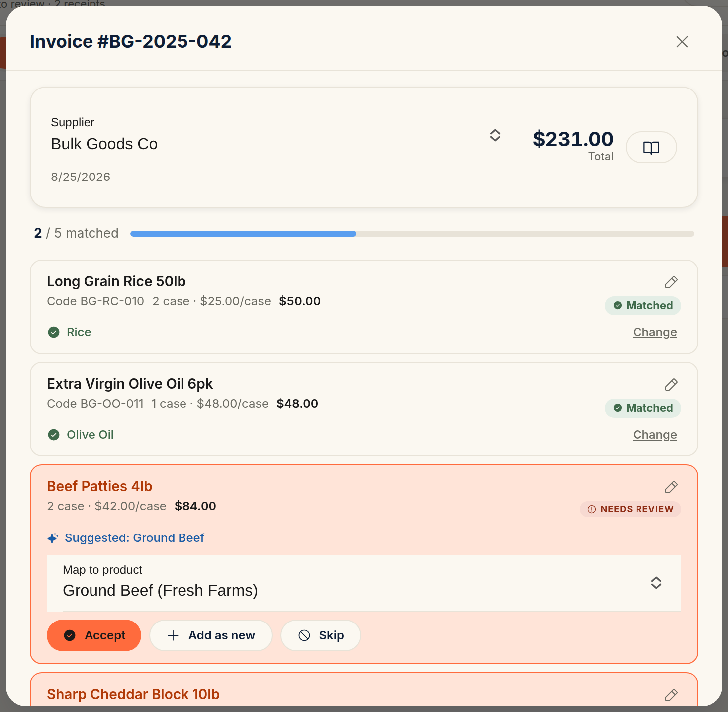Click the green check beside Rice
728x712 pixels.
coord(54,332)
